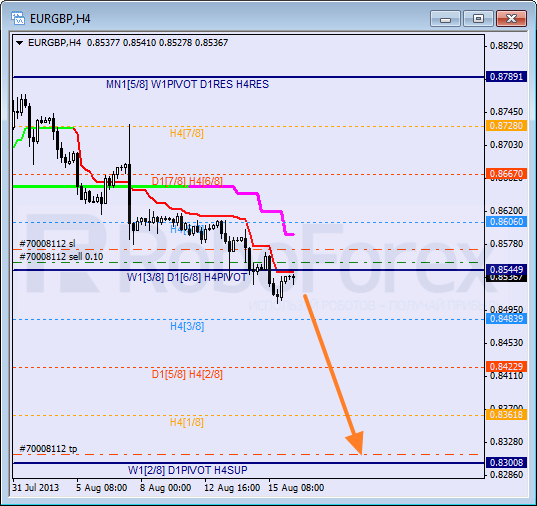Click the 0.87891 price tag on axis
This screenshot has height=506, width=537.
coord(506,77)
